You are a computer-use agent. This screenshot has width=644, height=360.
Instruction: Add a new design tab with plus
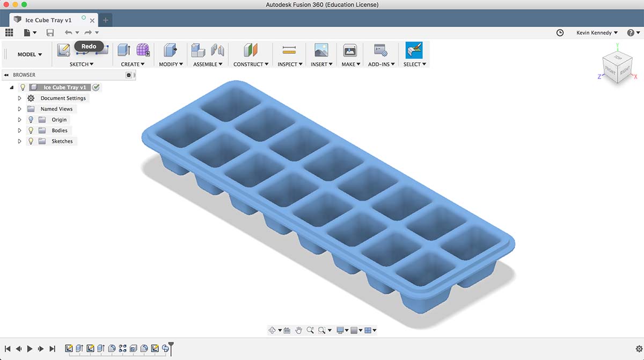click(105, 20)
